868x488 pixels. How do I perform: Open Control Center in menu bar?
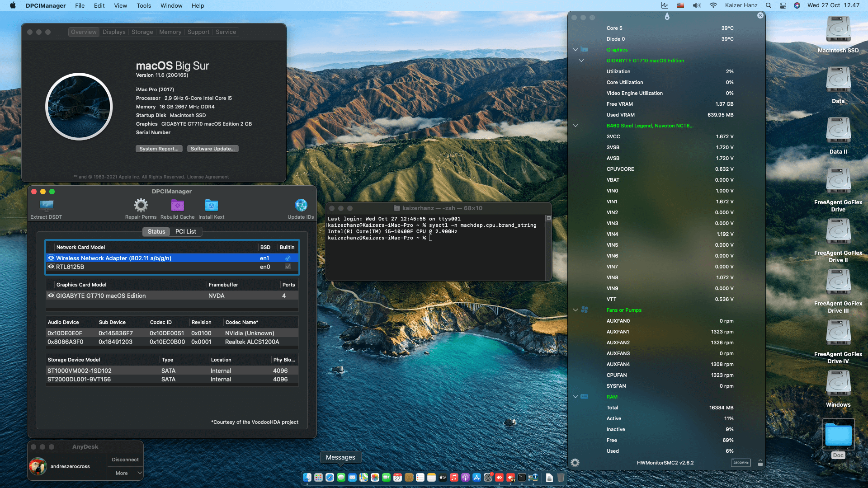click(783, 5)
